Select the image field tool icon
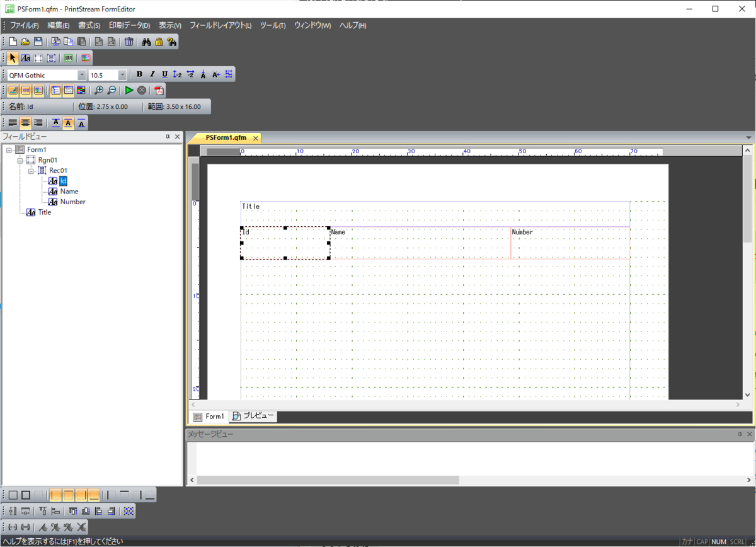The width and height of the screenshot is (756, 547). tap(86, 58)
